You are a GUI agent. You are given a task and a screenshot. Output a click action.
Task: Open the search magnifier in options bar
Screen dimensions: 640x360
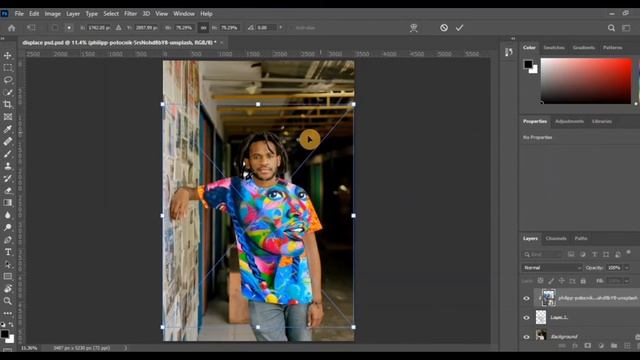pyautogui.click(x=611, y=28)
